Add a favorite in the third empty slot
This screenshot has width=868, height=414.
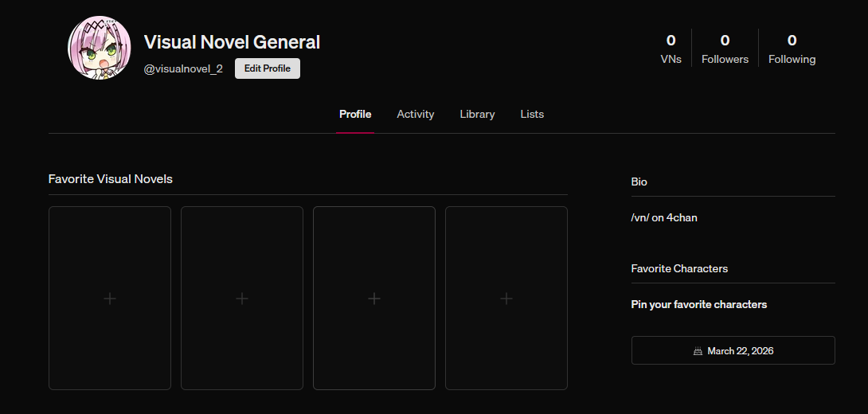pyautogui.click(x=374, y=299)
